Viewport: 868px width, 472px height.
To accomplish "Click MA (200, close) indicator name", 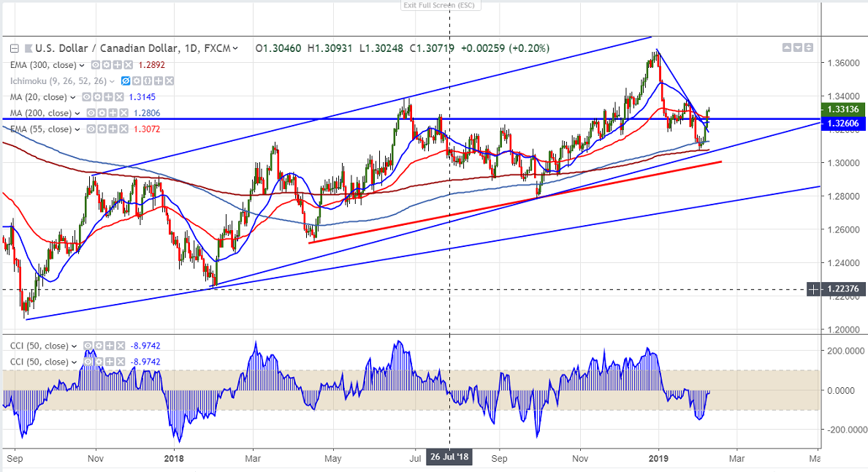I will (x=42, y=113).
